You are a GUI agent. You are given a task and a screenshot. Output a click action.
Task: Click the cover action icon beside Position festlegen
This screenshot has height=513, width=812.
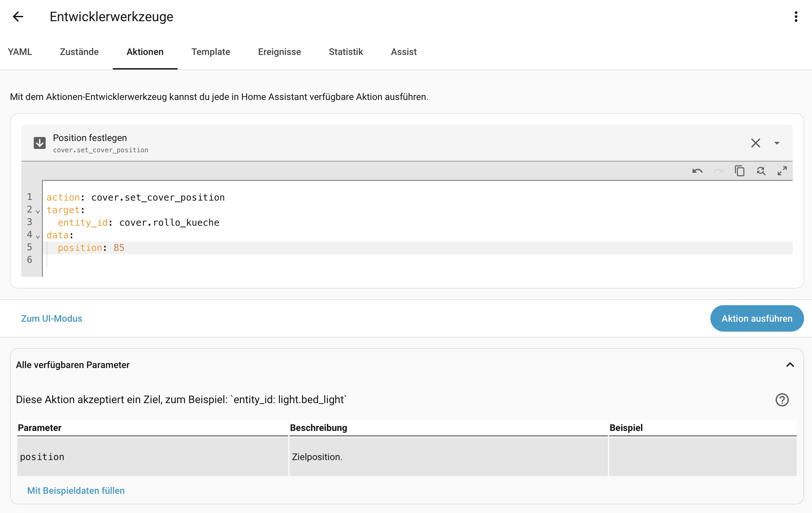(x=39, y=143)
